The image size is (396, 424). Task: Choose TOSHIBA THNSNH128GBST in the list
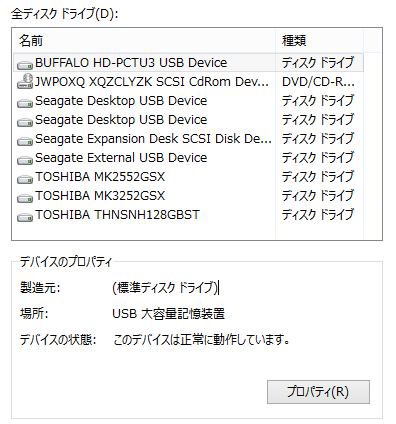point(188,215)
